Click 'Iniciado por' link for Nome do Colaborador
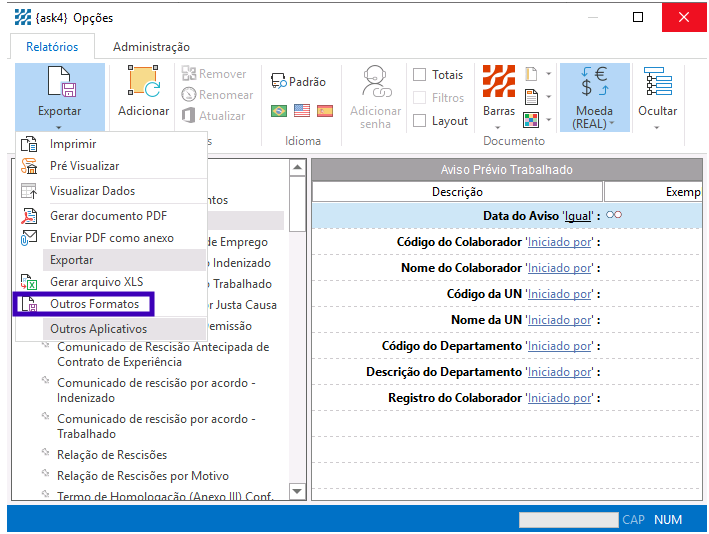 560,268
